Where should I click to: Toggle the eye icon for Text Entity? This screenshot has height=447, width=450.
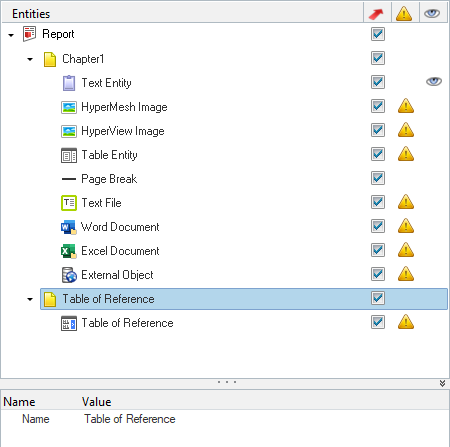pos(434,81)
